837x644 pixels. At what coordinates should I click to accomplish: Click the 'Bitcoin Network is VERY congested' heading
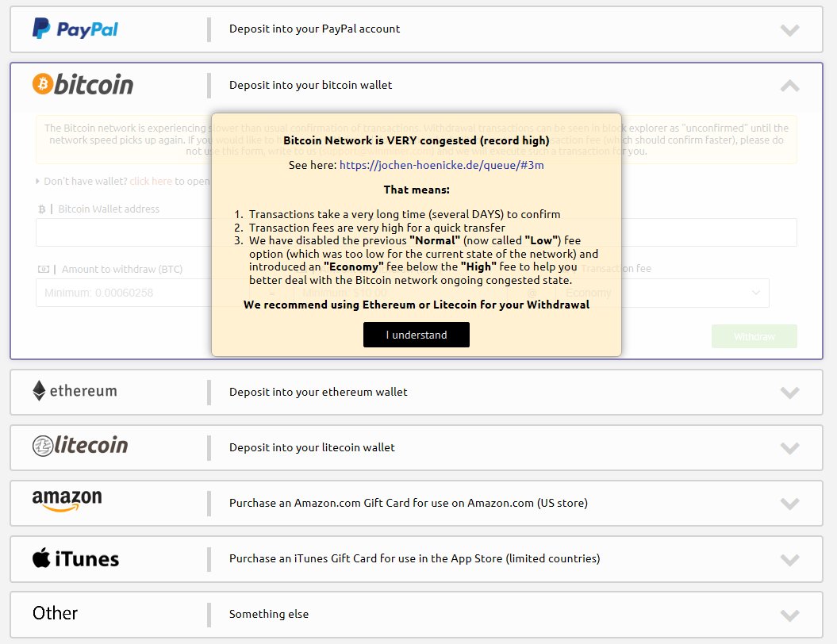[x=417, y=140]
